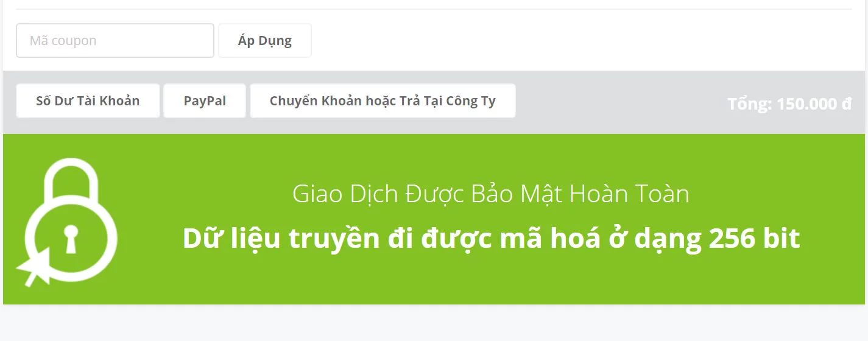Click the Giao Dịch Được Bảo Mật Hoàn Toàn heading
This screenshot has width=868, height=341.
point(491,194)
